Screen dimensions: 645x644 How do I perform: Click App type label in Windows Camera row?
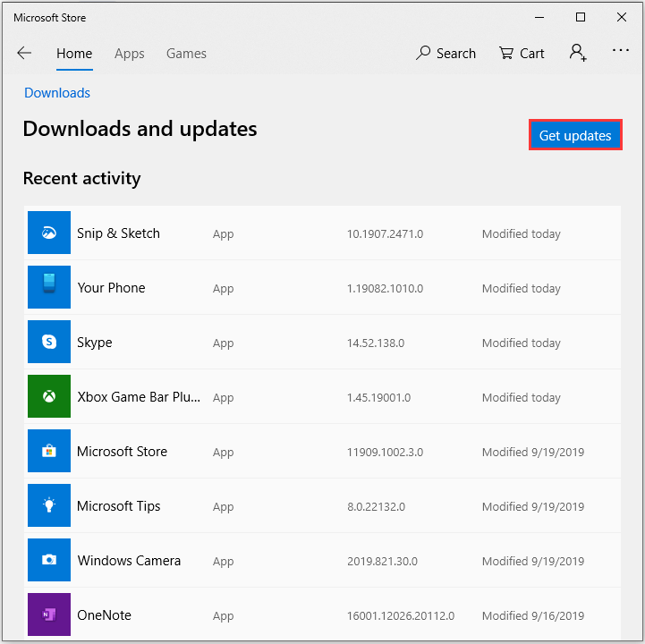coord(224,562)
